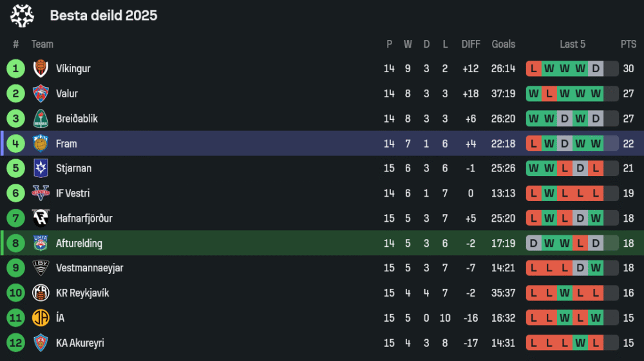Click the Besta deild 2025 title
The width and height of the screenshot is (644, 361).
104,15
